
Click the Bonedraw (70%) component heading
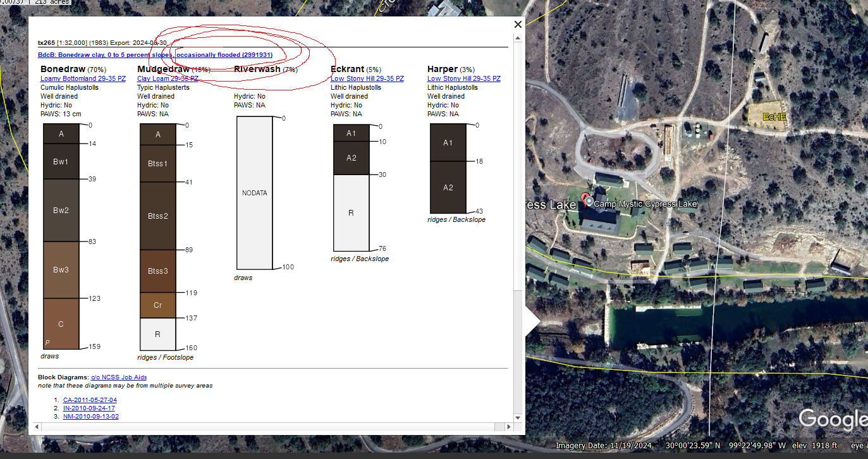point(73,69)
